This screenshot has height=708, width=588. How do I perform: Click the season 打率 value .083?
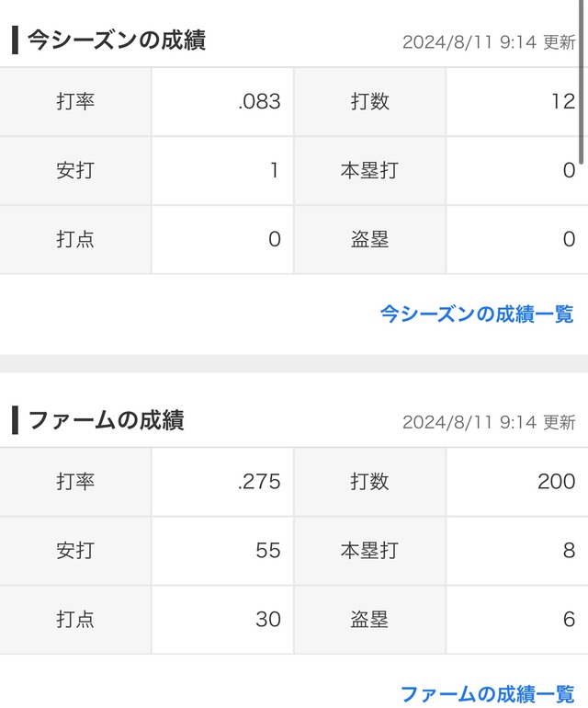point(259,101)
